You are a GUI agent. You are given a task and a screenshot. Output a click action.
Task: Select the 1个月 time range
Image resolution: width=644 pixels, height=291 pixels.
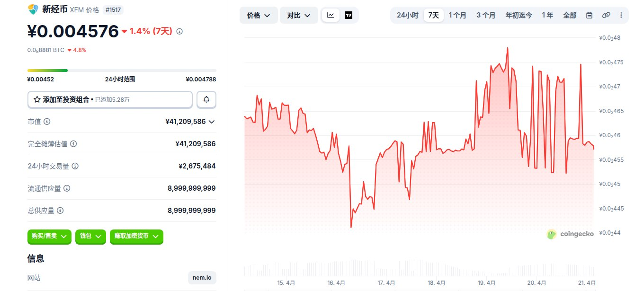tap(457, 15)
